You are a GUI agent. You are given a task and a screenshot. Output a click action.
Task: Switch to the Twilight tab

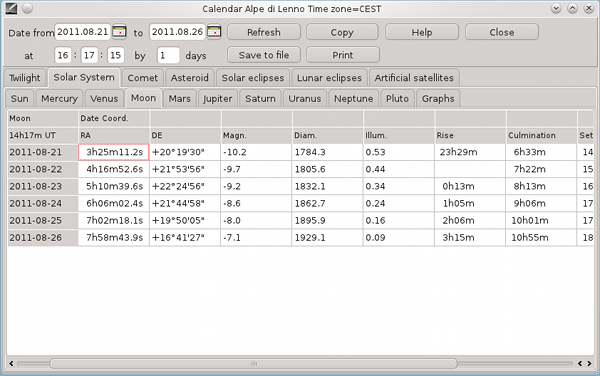pyautogui.click(x=24, y=78)
